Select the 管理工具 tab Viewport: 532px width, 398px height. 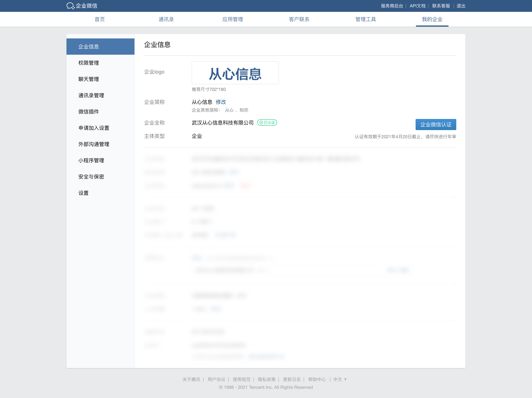pos(366,19)
